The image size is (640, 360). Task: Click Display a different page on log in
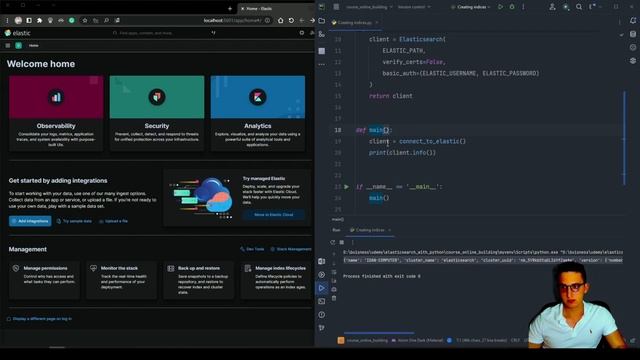tap(39, 319)
